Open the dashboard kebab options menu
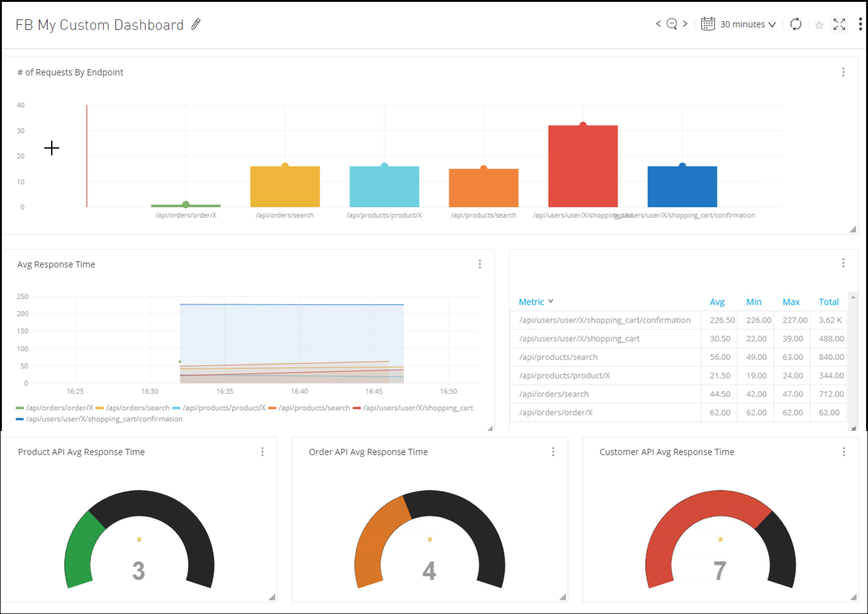The width and height of the screenshot is (868, 614). click(x=860, y=24)
